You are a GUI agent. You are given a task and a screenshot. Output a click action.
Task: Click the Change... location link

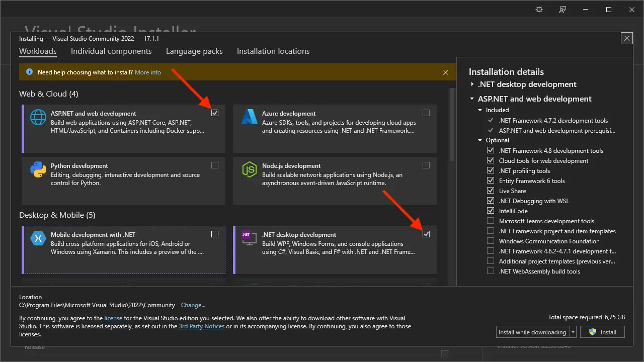pyautogui.click(x=193, y=305)
